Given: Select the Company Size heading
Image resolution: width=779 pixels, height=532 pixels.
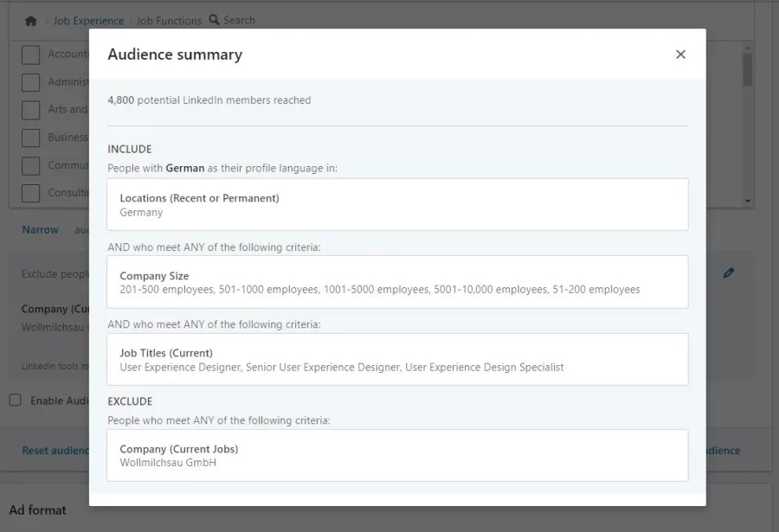Looking at the screenshot, I should 154,276.
